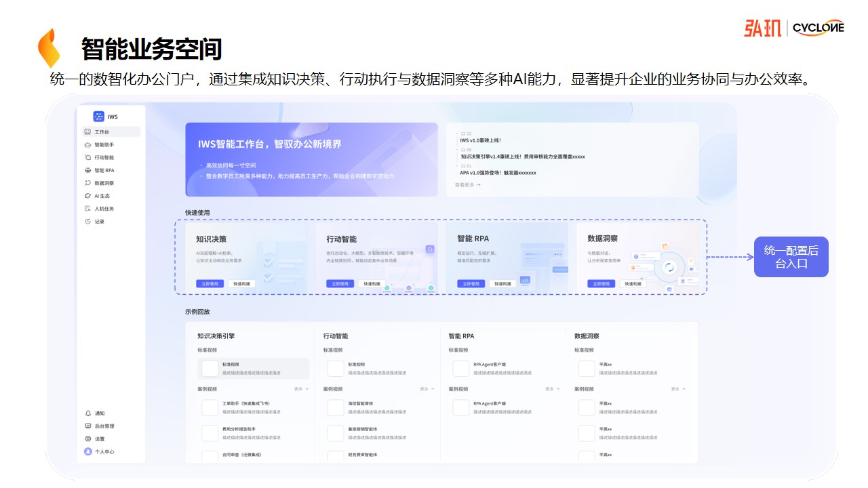Viewport: 868px width, 488px height.
Task: Expand 更多 next to 知识决策引擎 案例视频
Action: pyautogui.click(x=298, y=389)
